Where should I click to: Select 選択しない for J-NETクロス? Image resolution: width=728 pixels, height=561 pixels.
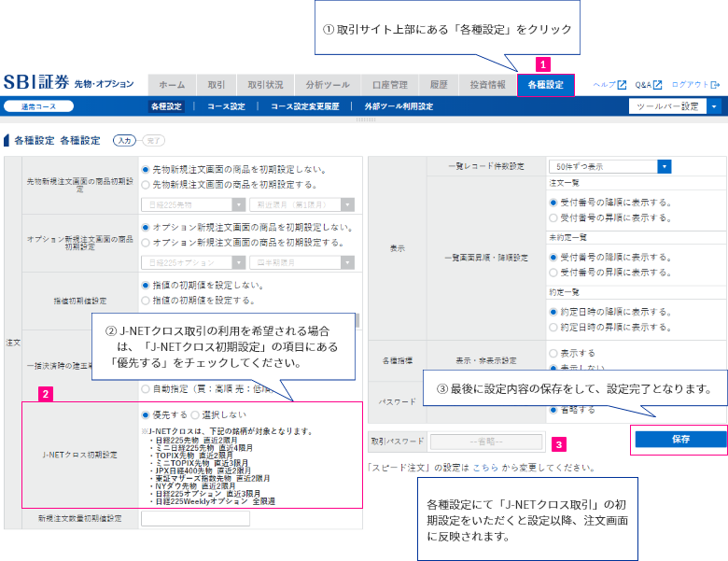195,414
